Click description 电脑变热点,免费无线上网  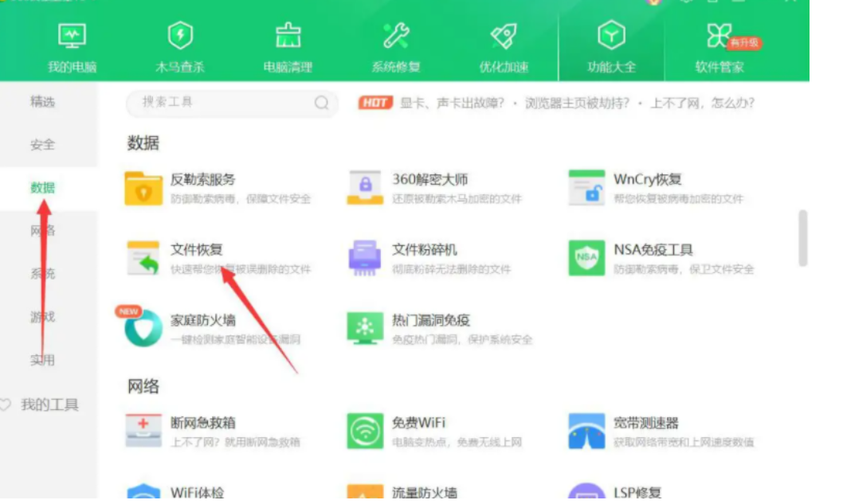tap(457, 442)
